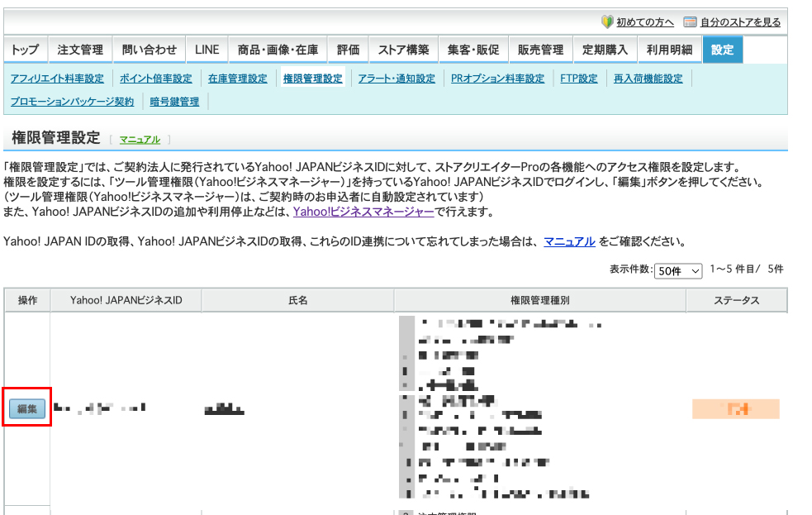Open the 注文管理 tab
This screenshot has width=812, height=515.
[x=79, y=50]
